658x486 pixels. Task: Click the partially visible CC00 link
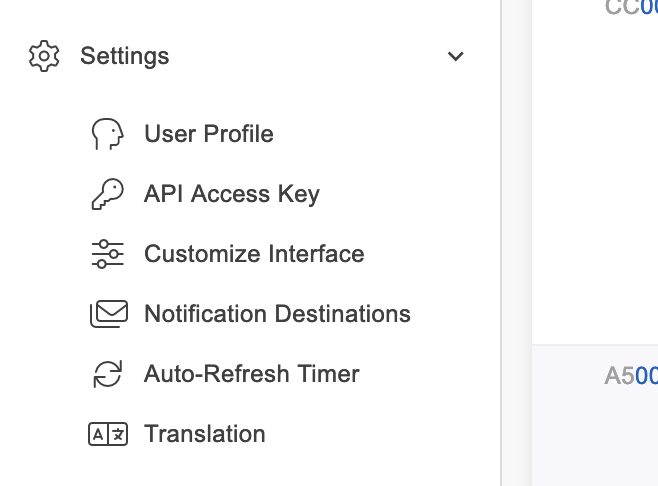pos(632,8)
